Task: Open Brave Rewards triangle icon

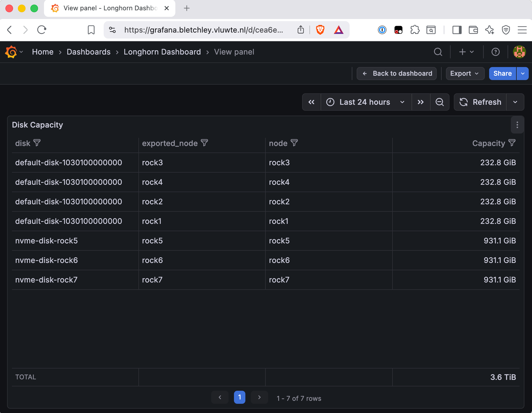Action: [338, 30]
